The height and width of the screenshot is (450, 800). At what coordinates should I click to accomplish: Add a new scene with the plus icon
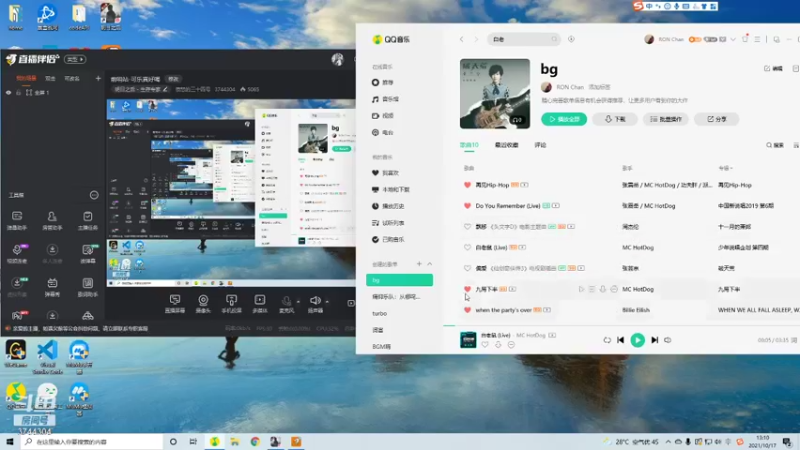(98, 79)
